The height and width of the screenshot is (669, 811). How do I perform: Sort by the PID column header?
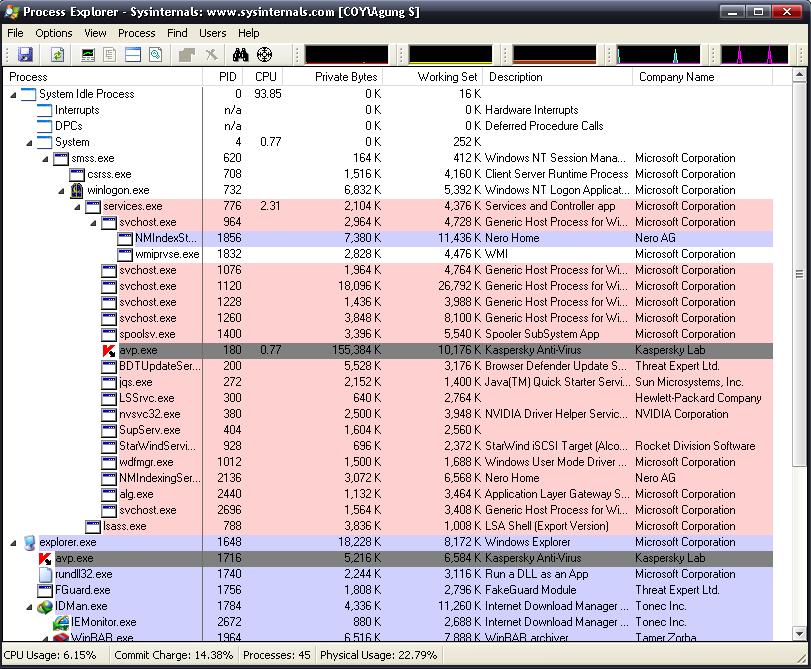click(x=223, y=77)
